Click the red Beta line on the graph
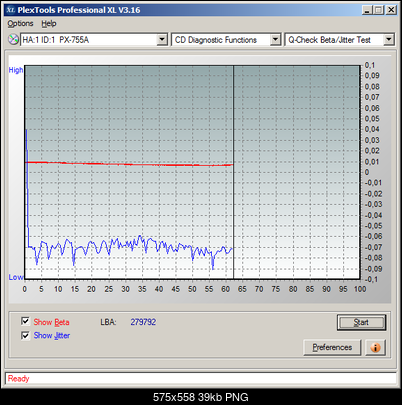Screen dimensions: 402x405 [x=129, y=164]
